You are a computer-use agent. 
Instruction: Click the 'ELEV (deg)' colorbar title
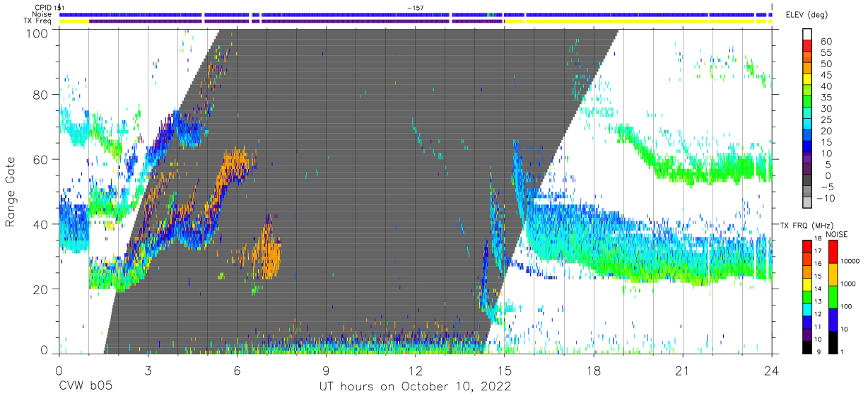(x=807, y=14)
